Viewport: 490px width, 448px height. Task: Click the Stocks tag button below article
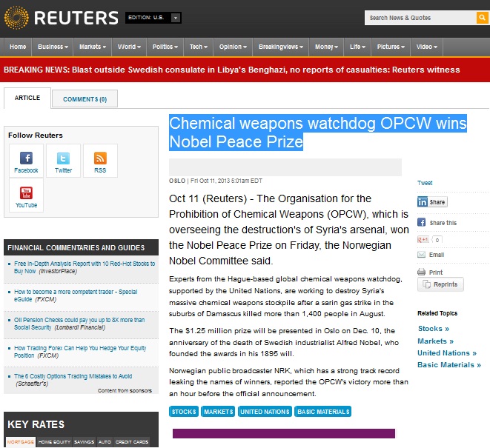point(184,412)
